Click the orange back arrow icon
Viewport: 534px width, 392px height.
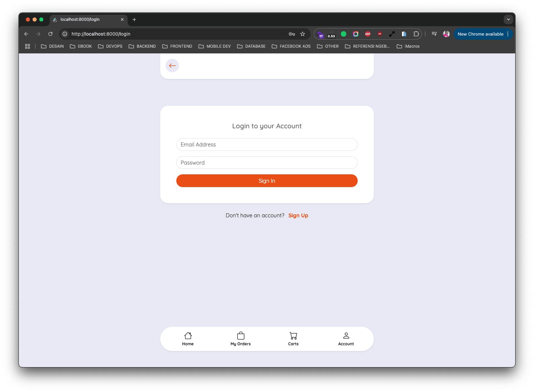pyautogui.click(x=172, y=66)
